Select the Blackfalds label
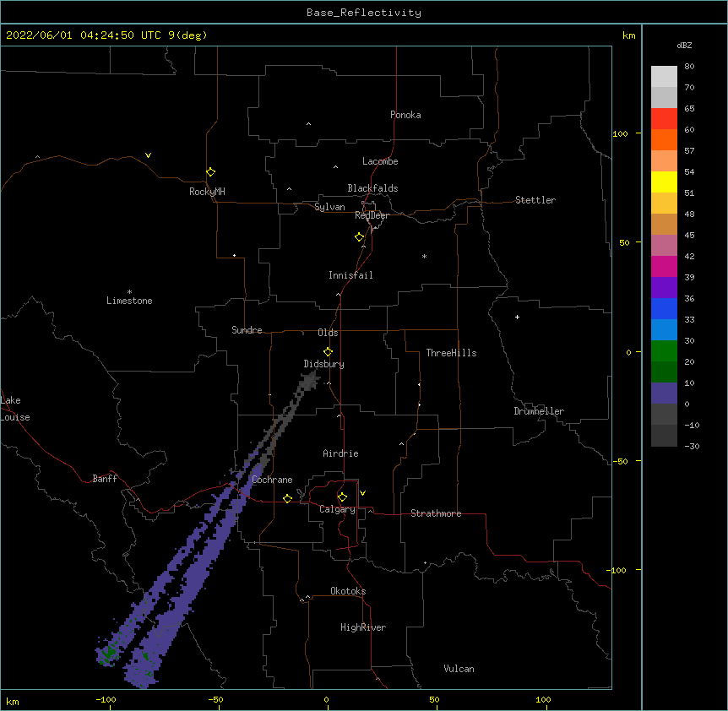728x711 pixels. [x=372, y=188]
